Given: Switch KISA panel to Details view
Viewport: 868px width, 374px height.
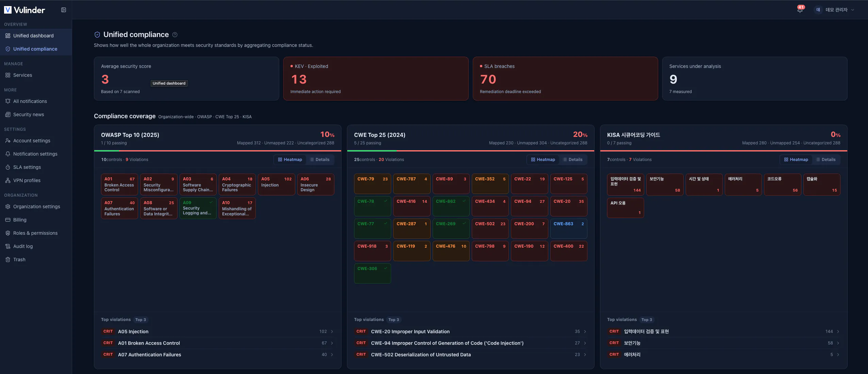Looking at the screenshot, I should coord(826,160).
